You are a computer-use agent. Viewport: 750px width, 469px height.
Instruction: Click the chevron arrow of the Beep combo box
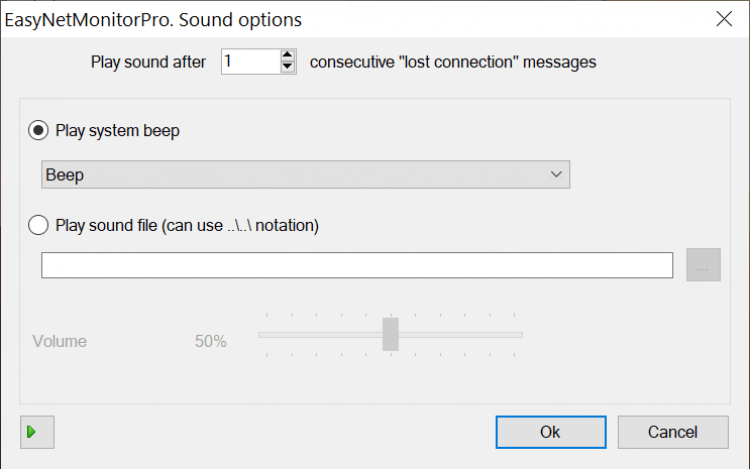tap(557, 175)
